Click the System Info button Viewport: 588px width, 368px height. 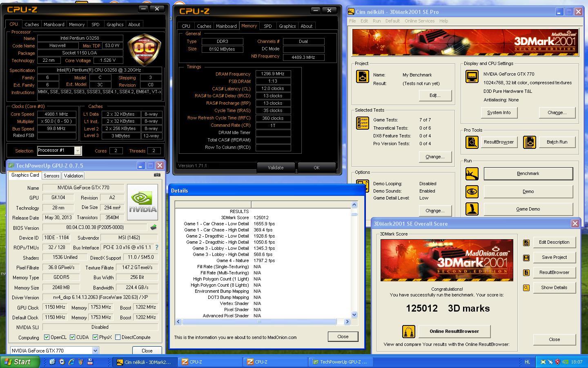coord(499,112)
